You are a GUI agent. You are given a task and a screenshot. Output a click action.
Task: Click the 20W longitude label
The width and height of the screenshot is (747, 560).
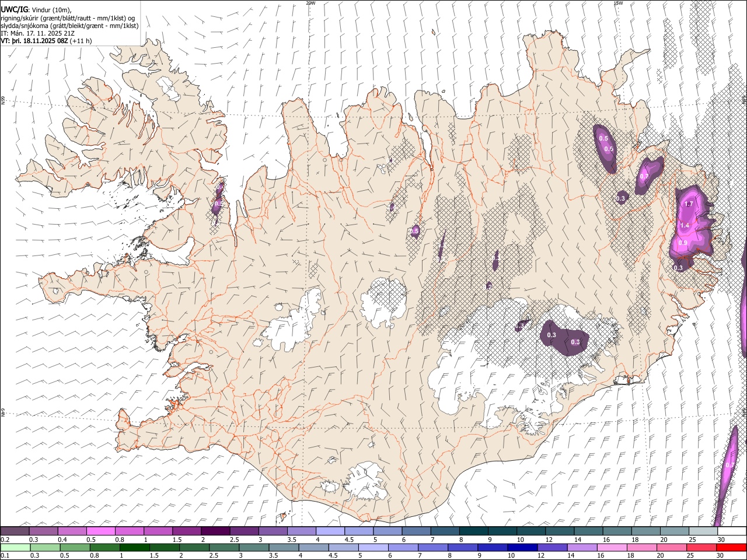(x=310, y=3)
